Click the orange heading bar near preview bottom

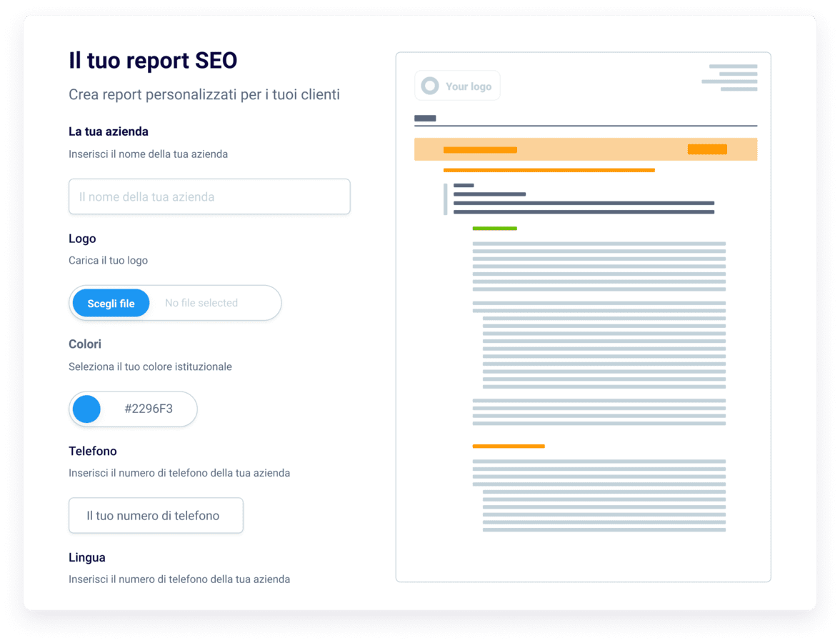tap(508, 445)
